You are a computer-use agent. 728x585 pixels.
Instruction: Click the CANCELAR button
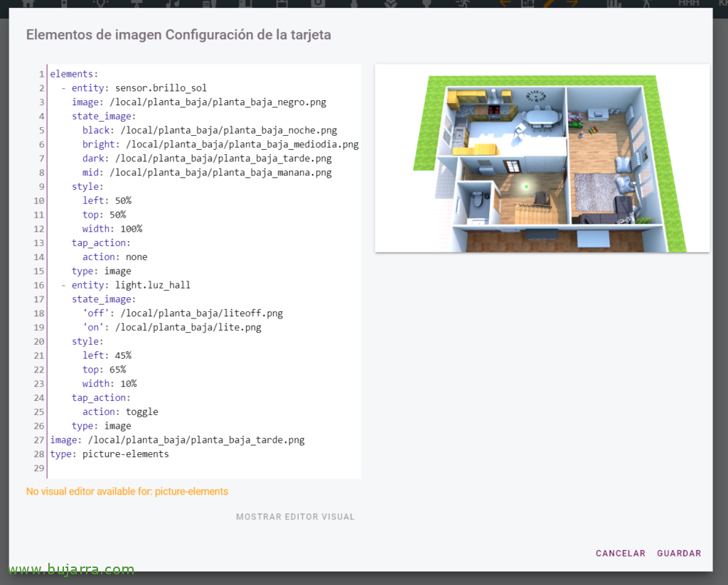click(620, 553)
